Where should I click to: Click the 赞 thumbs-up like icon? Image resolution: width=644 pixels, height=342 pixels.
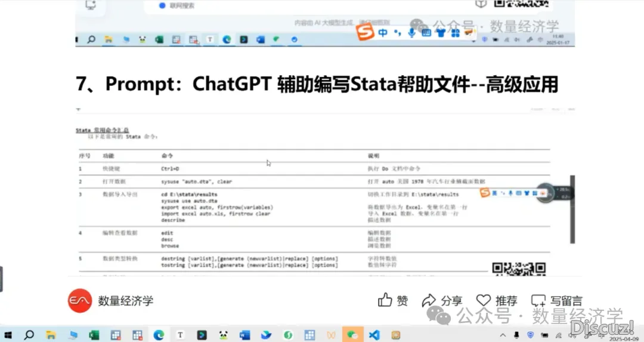point(385,300)
